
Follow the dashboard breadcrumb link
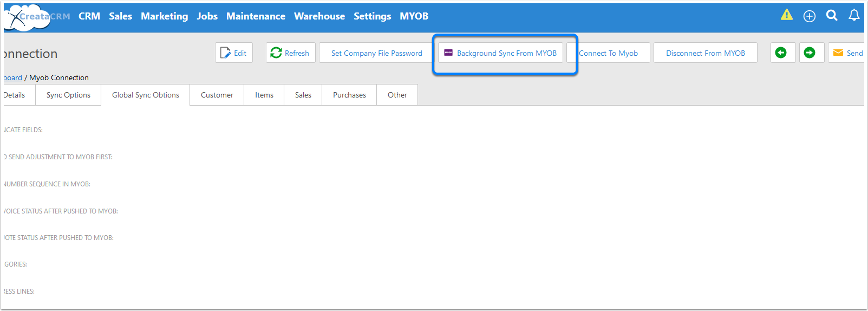tap(13, 77)
